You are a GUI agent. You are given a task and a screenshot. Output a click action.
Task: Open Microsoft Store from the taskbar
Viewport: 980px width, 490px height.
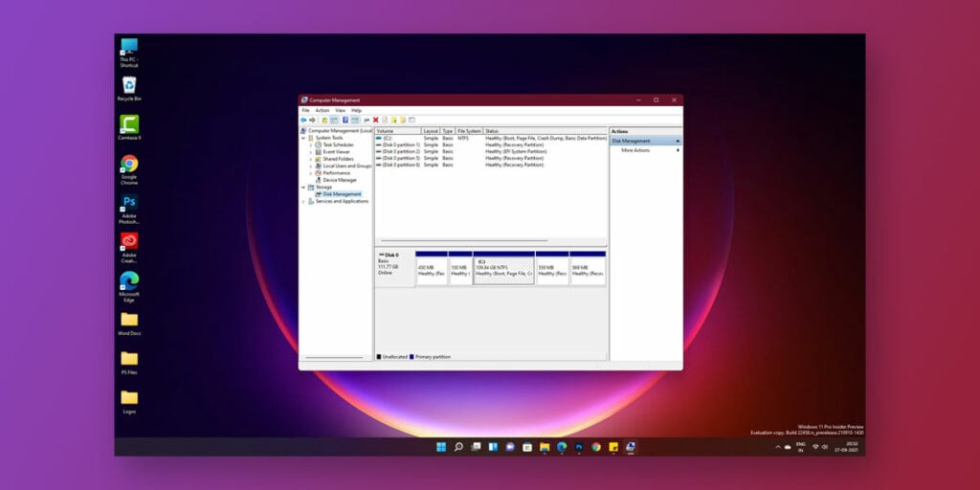pos(527,447)
